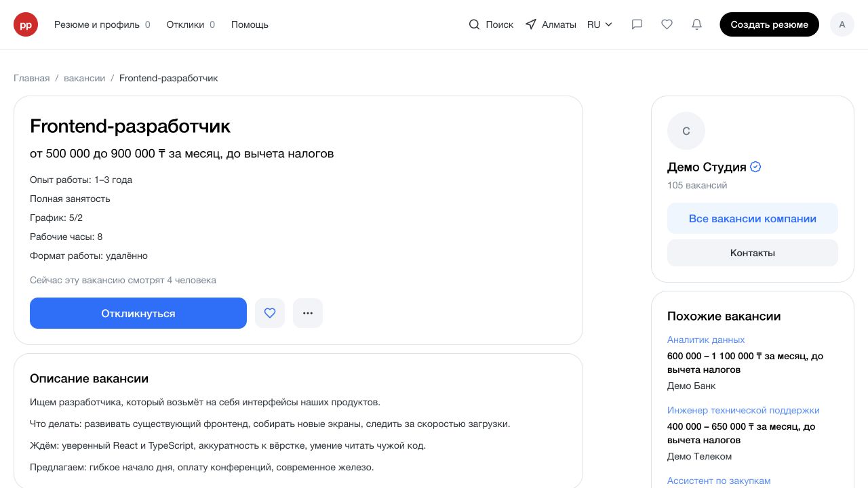Expand the RU language dropdown
This screenshot has height=488, width=868.
[600, 24]
